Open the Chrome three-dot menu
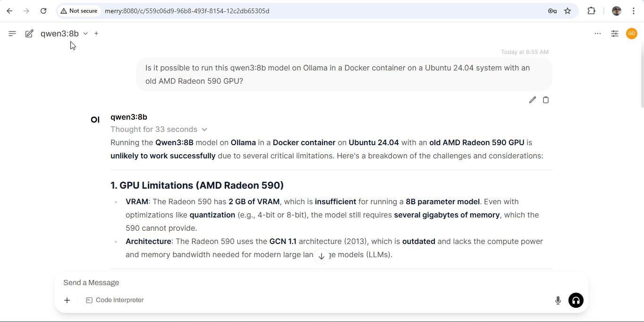The width and height of the screenshot is (644, 322). 634,11
